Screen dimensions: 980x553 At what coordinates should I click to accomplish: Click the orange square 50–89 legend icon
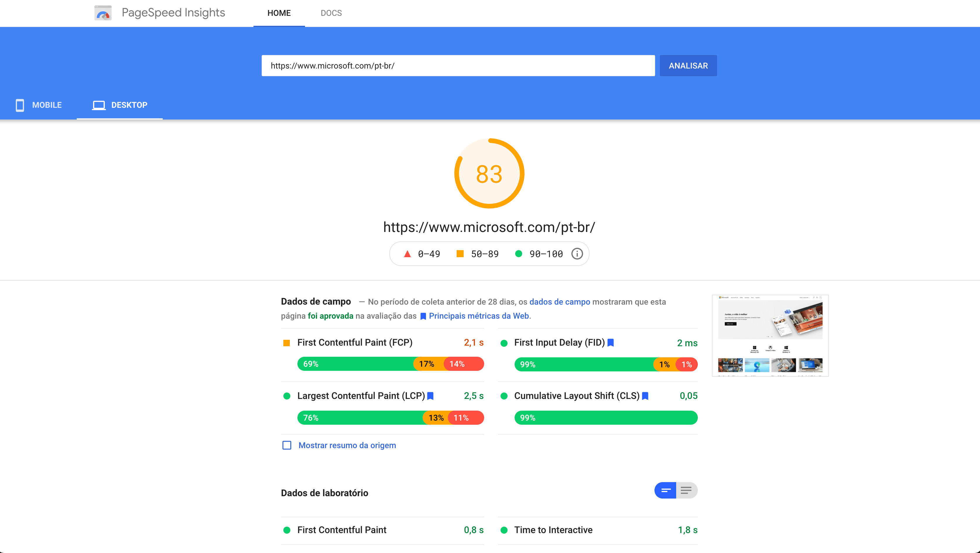tap(460, 254)
